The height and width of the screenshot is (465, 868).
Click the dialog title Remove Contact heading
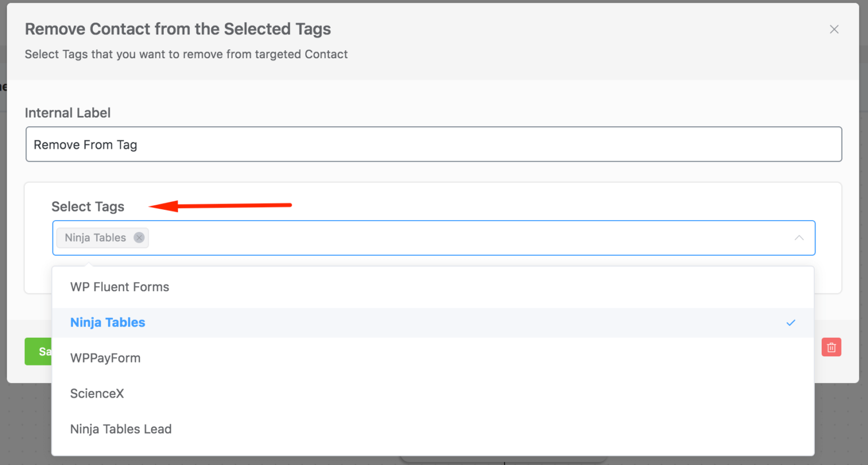(178, 29)
